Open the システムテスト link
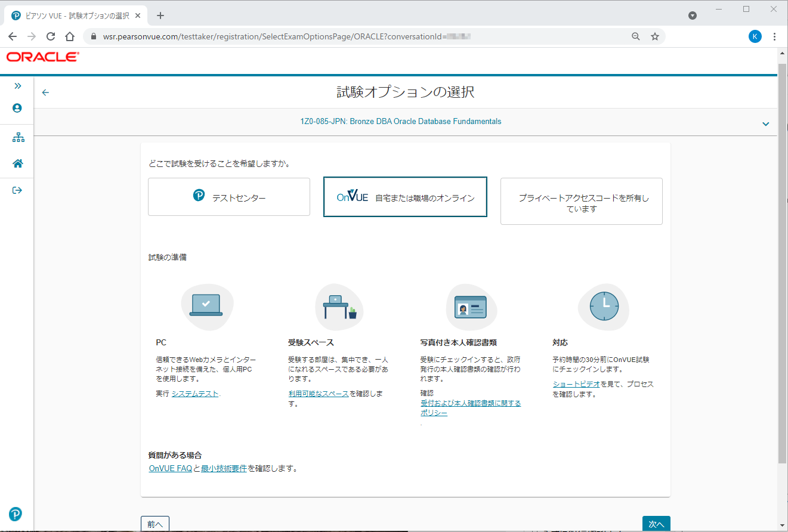Image resolution: width=788 pixels, height=532 pixels. (195, 394)
